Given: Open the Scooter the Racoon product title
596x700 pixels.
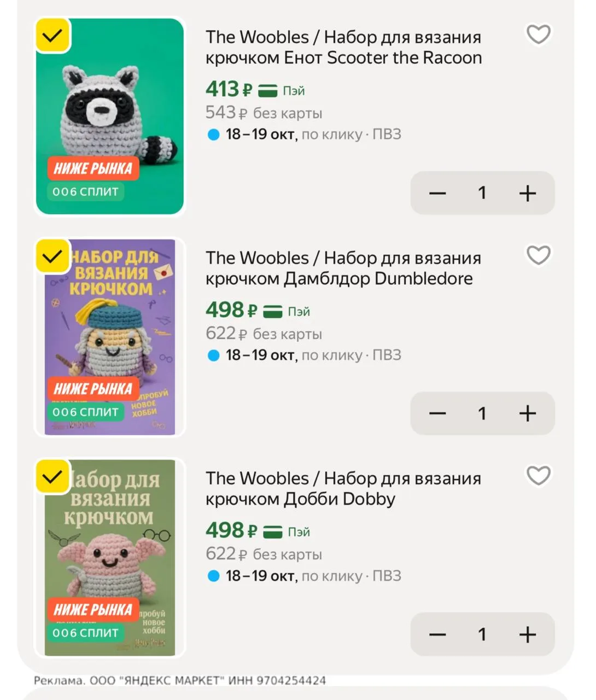Looking at the screenshot, I should click(343, 47).
